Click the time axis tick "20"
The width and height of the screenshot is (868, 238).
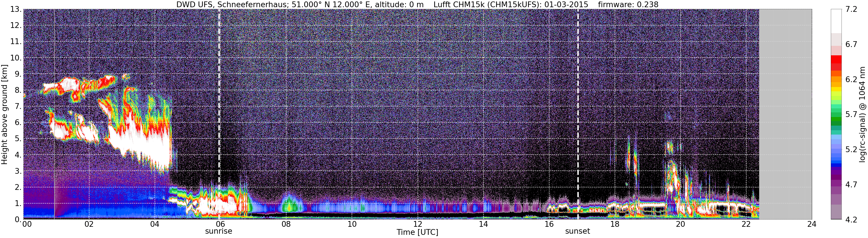(x=680, y=224)
